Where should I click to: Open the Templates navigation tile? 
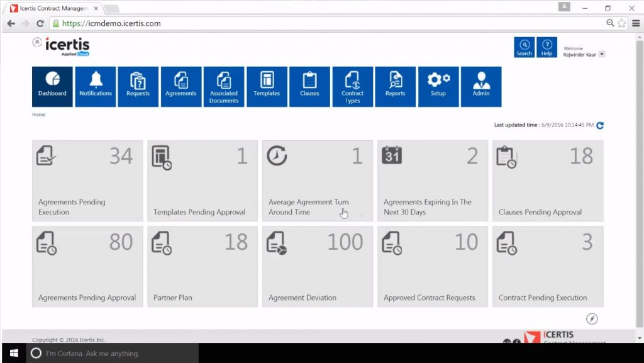pos(267,86)
